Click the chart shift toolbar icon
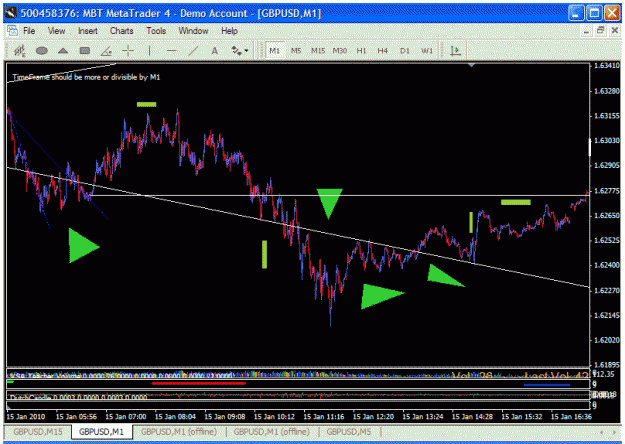 pyautogui.click(x=456, y=51)
